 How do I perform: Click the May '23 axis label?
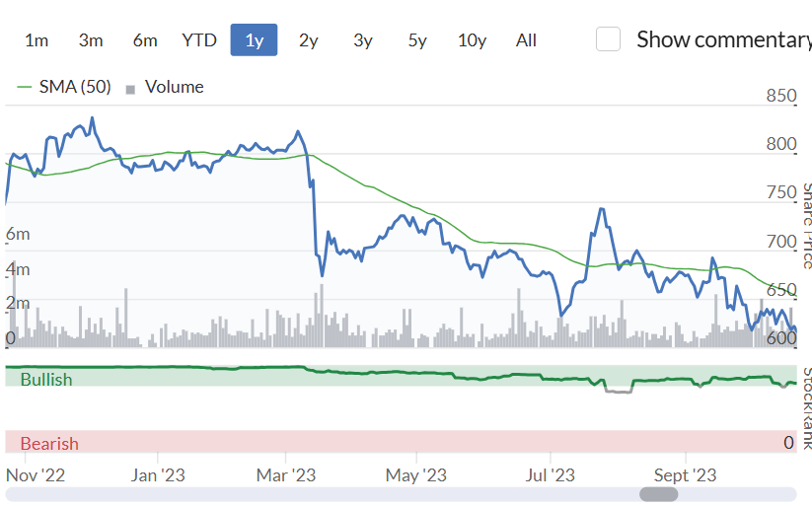coord(415,474)
